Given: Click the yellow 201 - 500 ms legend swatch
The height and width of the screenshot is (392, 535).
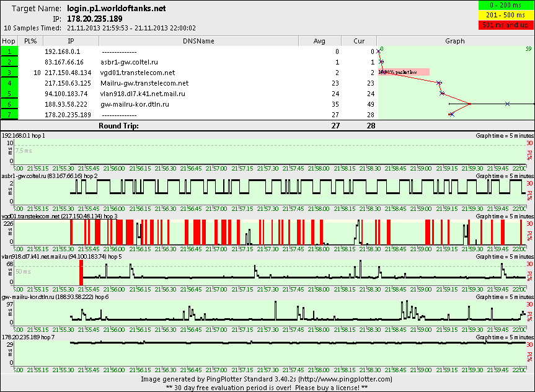Looking at the screenshot, I should (x=503, y=16).
